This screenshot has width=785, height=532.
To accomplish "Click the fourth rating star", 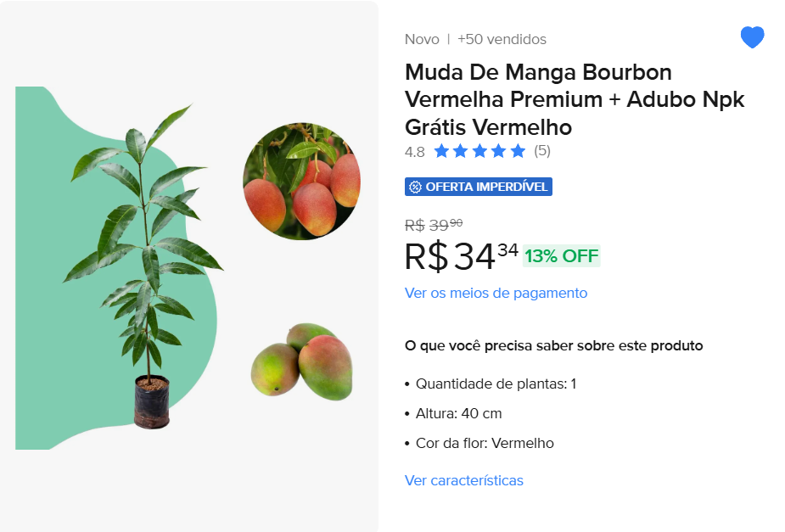I will [499, 152].
